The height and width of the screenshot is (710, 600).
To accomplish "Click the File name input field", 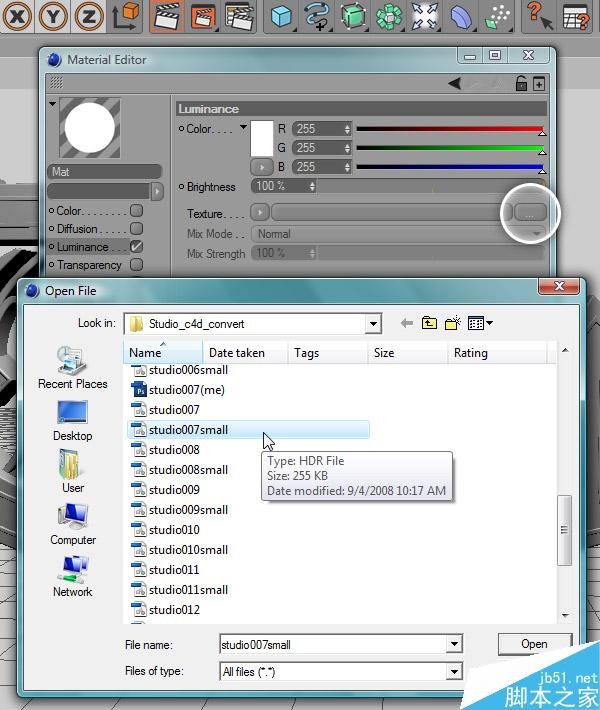I will (333, 644).
